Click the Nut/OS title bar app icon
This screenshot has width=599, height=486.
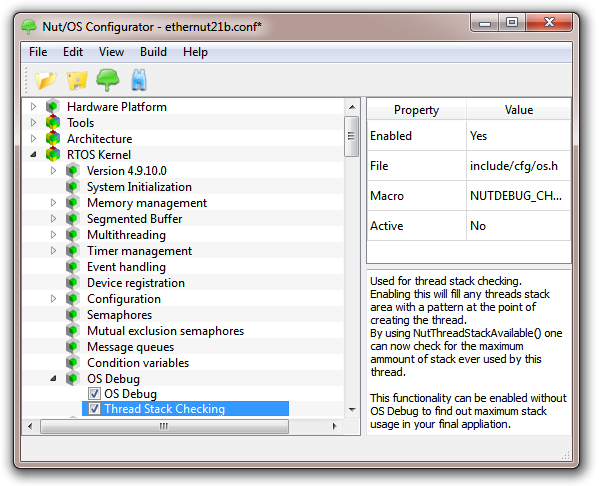click(29, 27)
